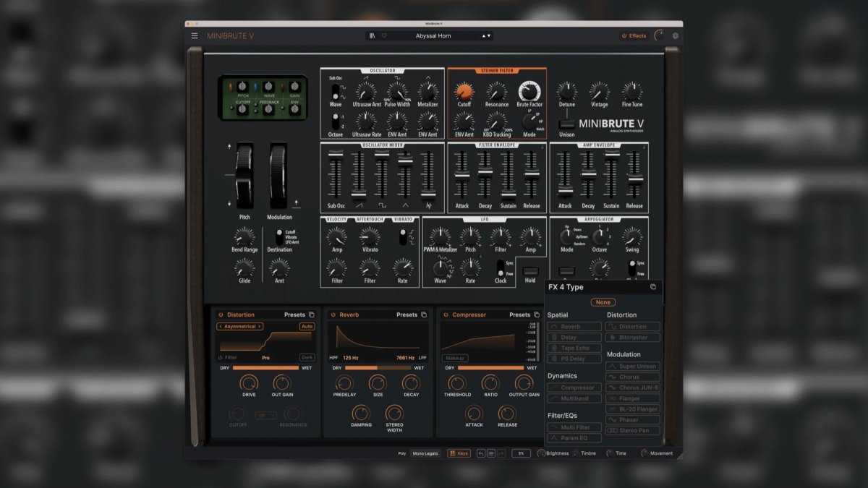Click the Time macro knob
Screen dimensions: 868x488
coord(610,453)
